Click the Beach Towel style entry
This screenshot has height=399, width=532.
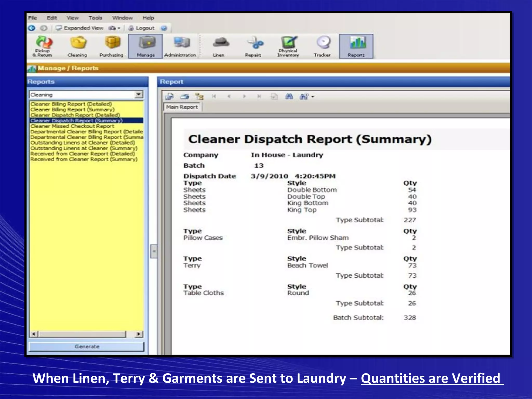pyautogui.click(x=308, y=265)
